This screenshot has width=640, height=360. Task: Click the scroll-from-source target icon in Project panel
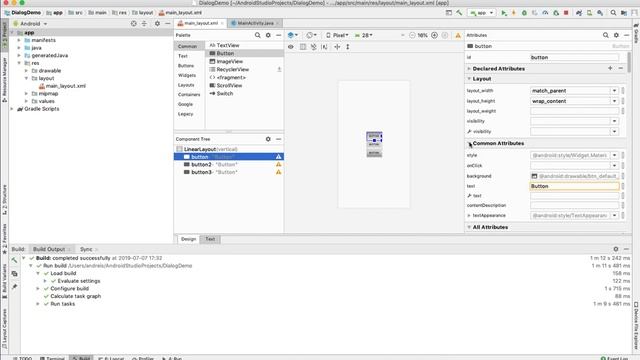[133, 24]
